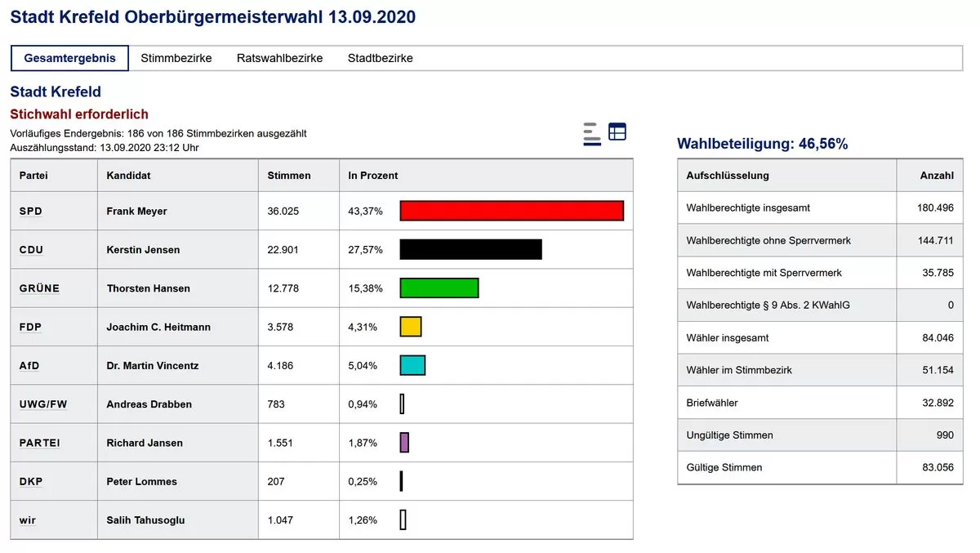Click the Stimmen column header

point(289,176)
